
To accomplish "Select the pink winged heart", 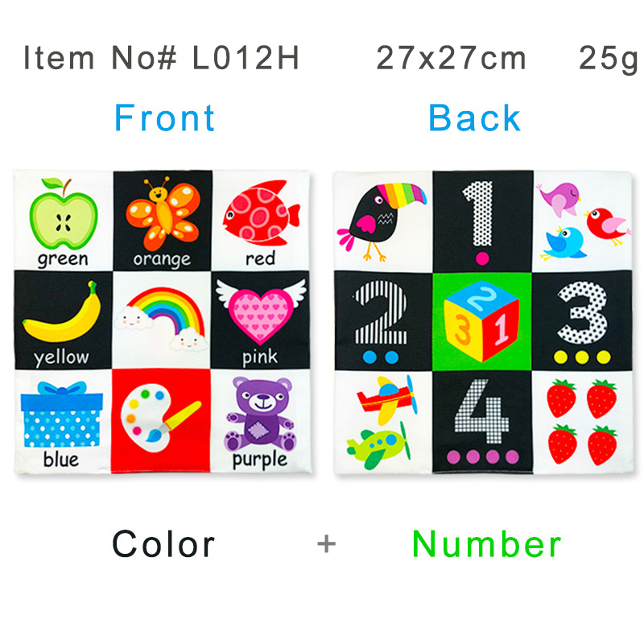I will 261,311.
